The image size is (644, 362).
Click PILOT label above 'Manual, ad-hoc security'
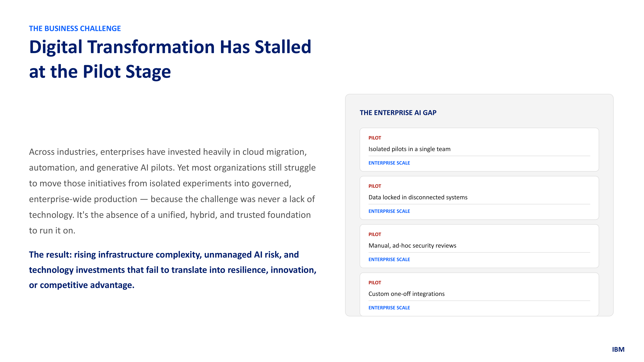375,234
